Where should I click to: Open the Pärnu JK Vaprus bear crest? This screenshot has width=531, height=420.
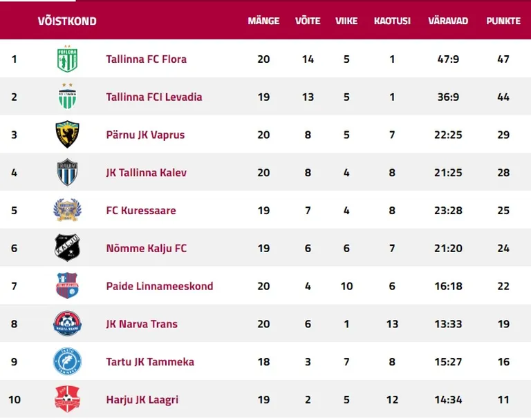pyautogui.click(x=67, y=135)
